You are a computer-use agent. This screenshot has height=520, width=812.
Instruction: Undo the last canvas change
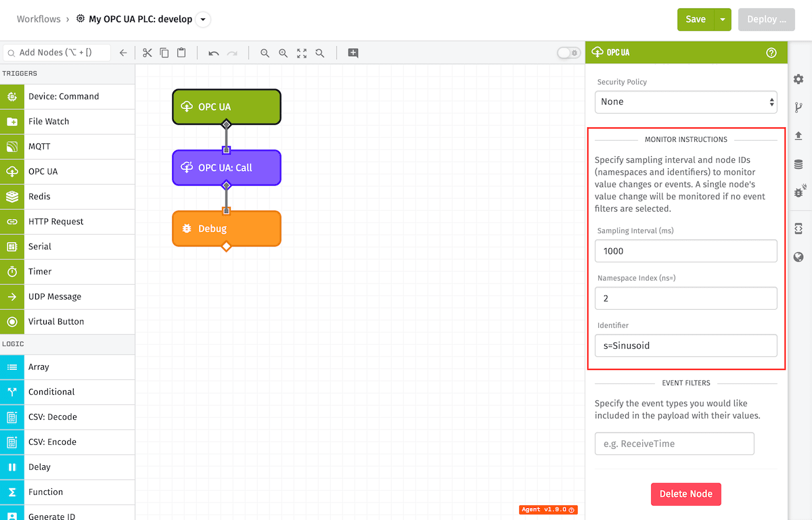pos(214,53)
